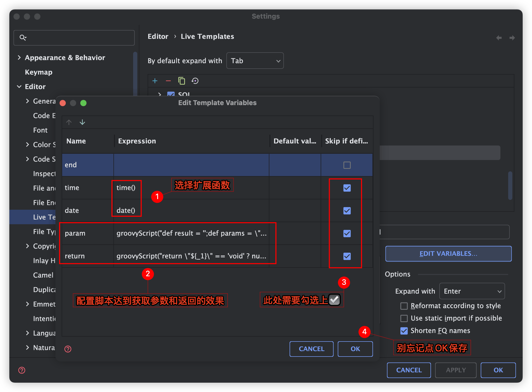Click the move variable up arrow
This screenshot has height=392, width=532.
coord(69,122)
